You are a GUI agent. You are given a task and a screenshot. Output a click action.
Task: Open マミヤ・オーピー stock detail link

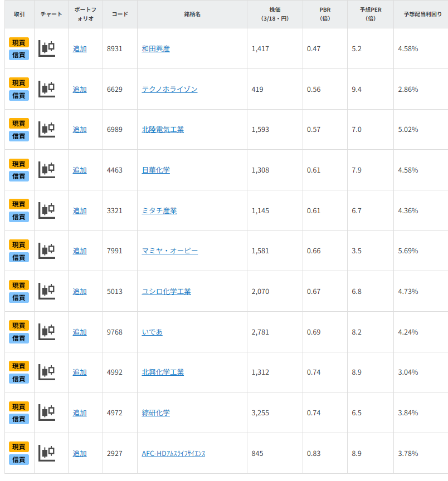coord(170,251)
